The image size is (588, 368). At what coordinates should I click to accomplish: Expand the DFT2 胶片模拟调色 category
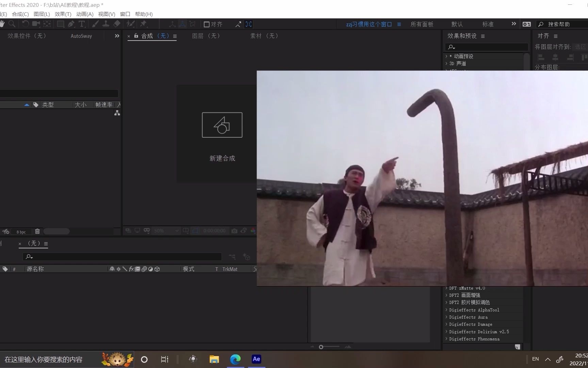[446, 303]
